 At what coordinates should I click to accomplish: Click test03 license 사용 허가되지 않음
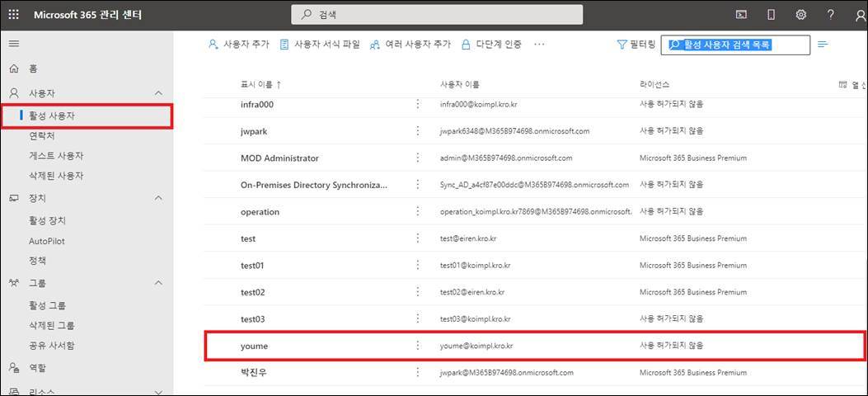(x=671, y=319)
